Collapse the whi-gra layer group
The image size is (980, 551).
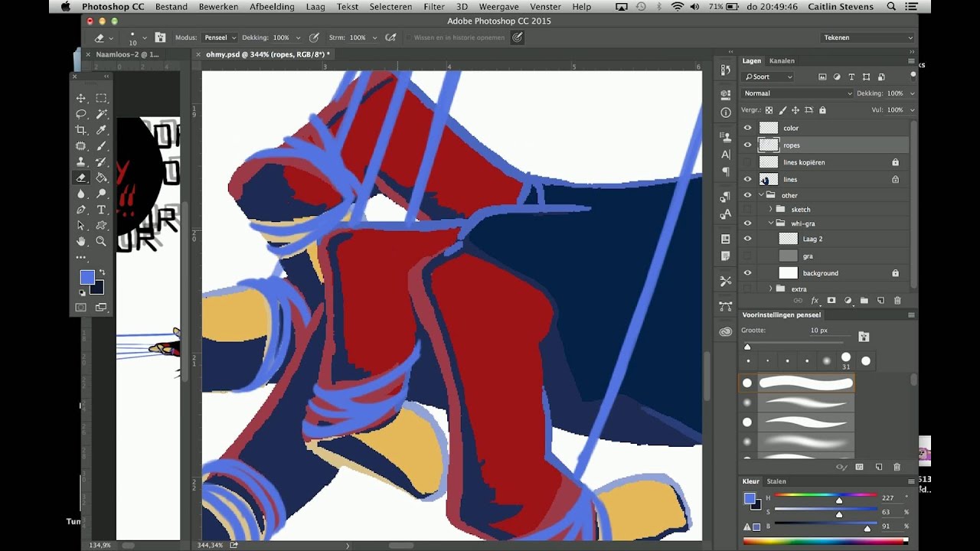coord(771,223)
